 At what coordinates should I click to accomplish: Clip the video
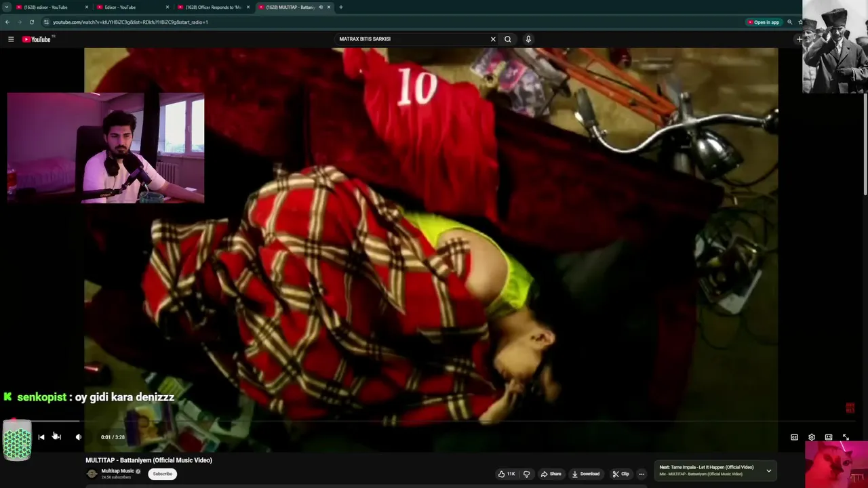[x=620, y=474]
